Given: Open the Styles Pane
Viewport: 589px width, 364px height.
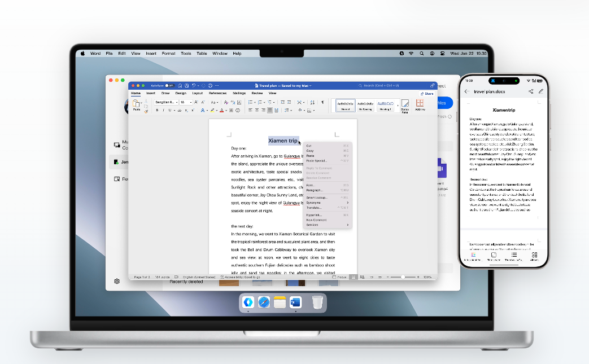Looking at the screenshot, I should tap(405, 106).
